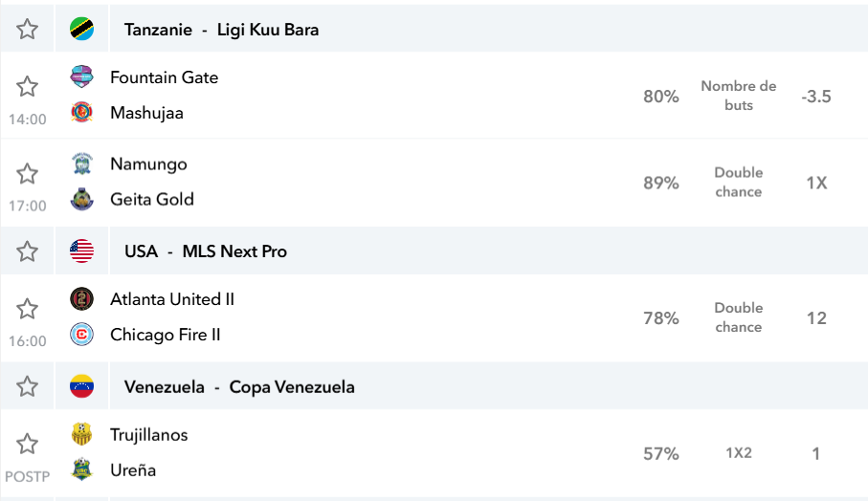This screenshot has height=501, width=868.
Task: Open Venezuela - Copa Venezuela league header
Action: [x=239, y=386]
